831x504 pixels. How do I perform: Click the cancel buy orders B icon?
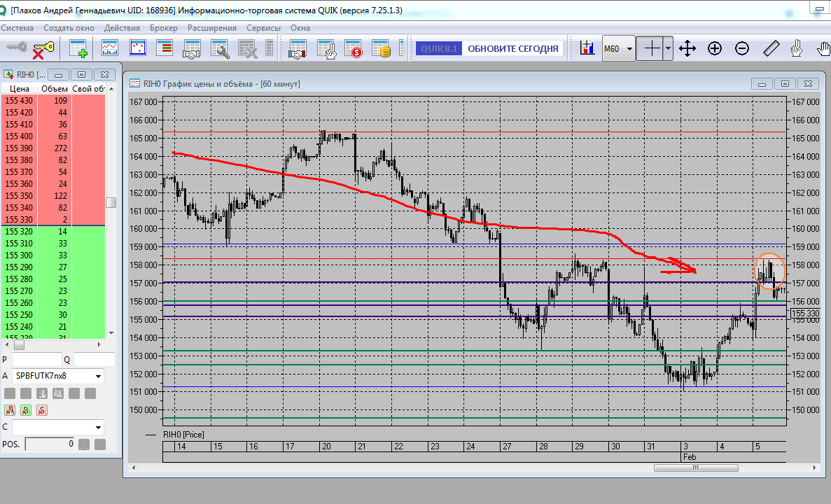[x=26, y=410]
